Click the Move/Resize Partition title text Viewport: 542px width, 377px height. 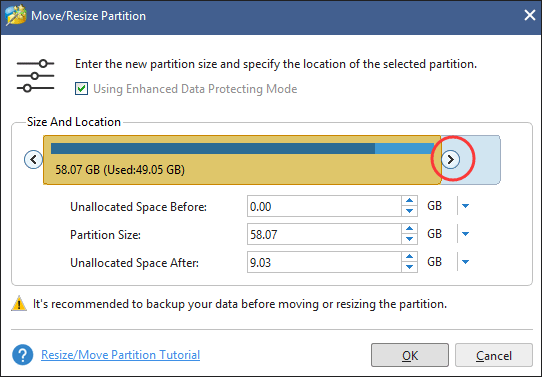pos(88,16)
